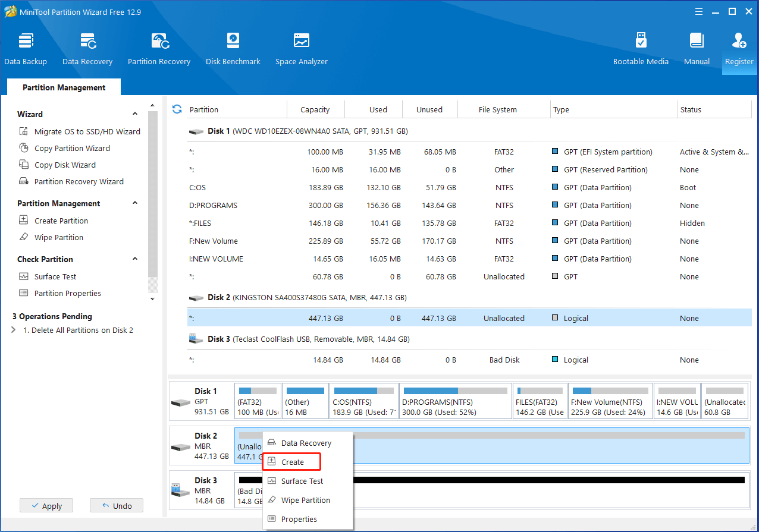This screenshot has height=532, width=759.
Task: Click the sidebar scroll-up arrow
Action: pyautogui.click(x=153, y=105)
